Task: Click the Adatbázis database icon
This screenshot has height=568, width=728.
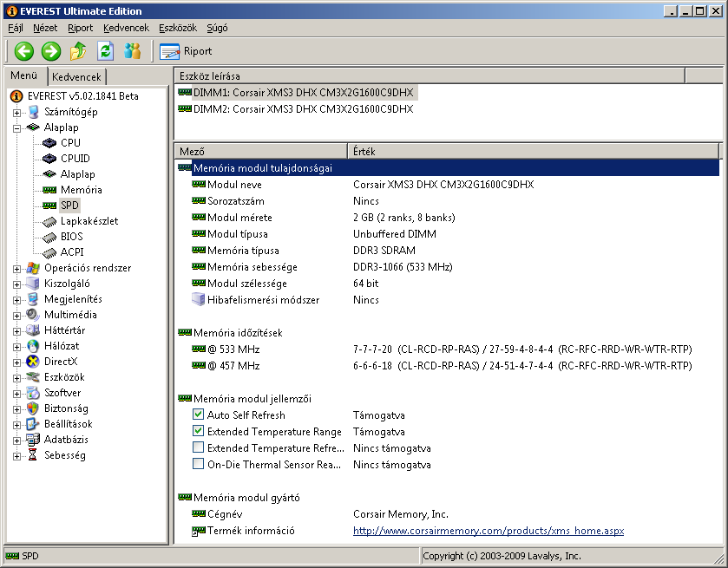Action: pos(33,440)
